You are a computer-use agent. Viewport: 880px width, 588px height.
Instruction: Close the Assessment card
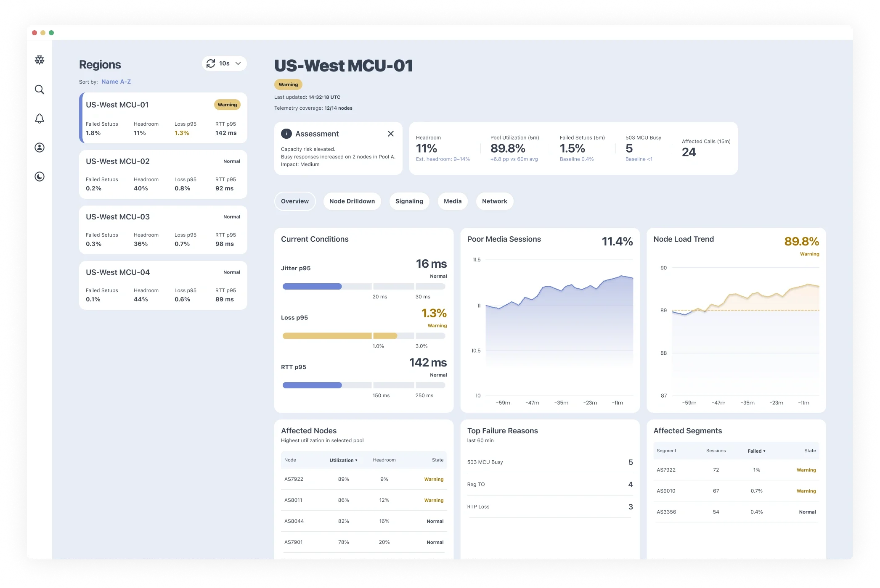pos(390,134)
